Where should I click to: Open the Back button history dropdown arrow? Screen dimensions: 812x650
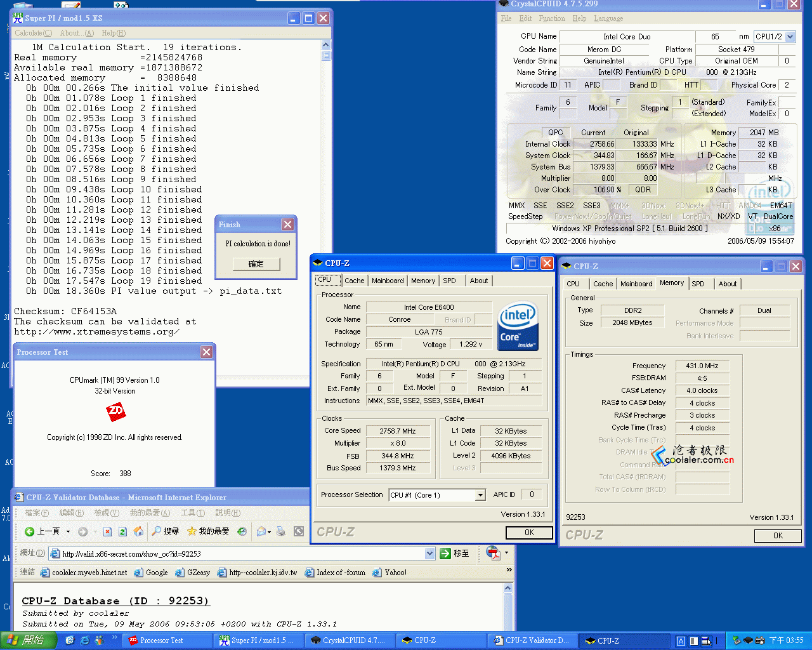click(68, 532)
